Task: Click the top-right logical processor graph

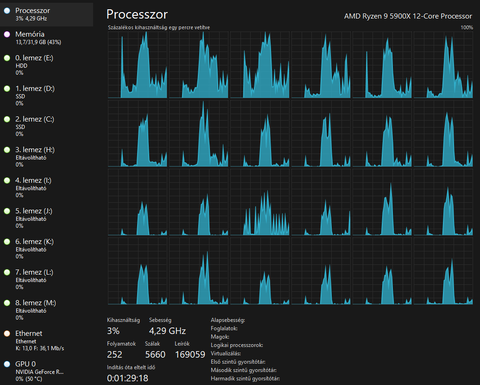Action: [x=443, y=65]
